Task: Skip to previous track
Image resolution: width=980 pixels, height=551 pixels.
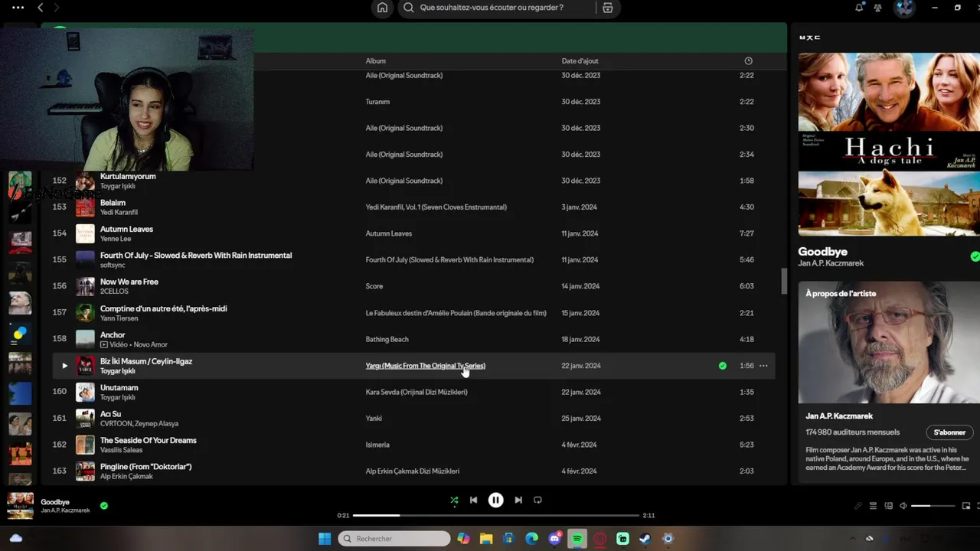Action: [x=473, y=500]
